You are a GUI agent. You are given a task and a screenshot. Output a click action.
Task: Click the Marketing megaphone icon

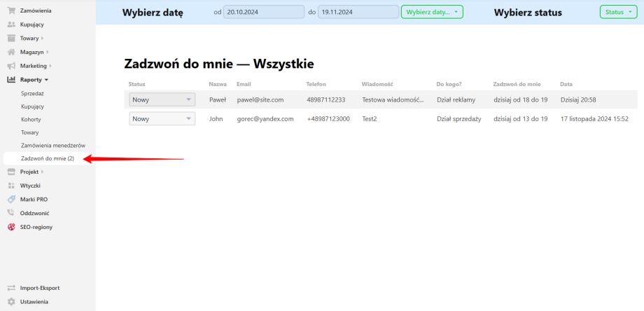click(11, 66)
